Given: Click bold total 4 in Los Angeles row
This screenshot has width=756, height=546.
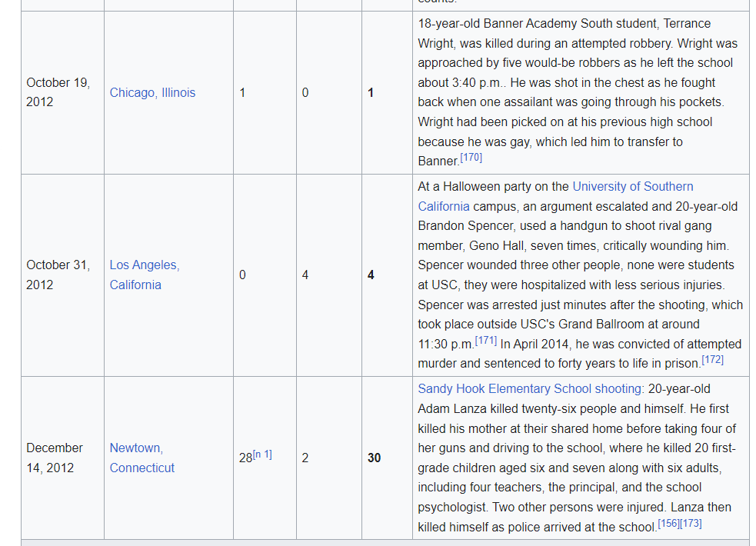Looking at the screenshot, I should click(371, 275).
